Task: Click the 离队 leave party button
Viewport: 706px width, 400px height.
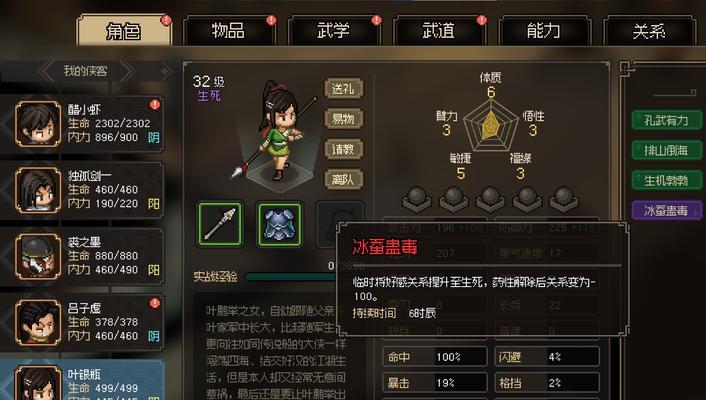Action: (x=344, y=180)
